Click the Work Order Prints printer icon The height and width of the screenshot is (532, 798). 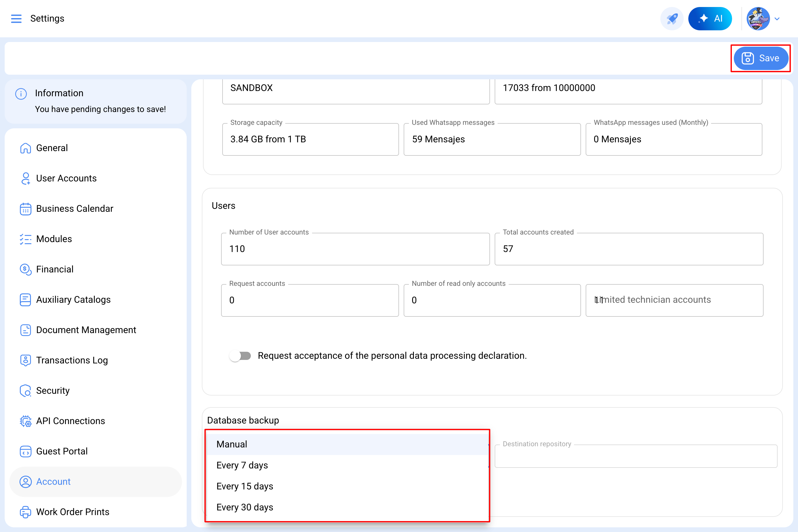click(25, 512)
